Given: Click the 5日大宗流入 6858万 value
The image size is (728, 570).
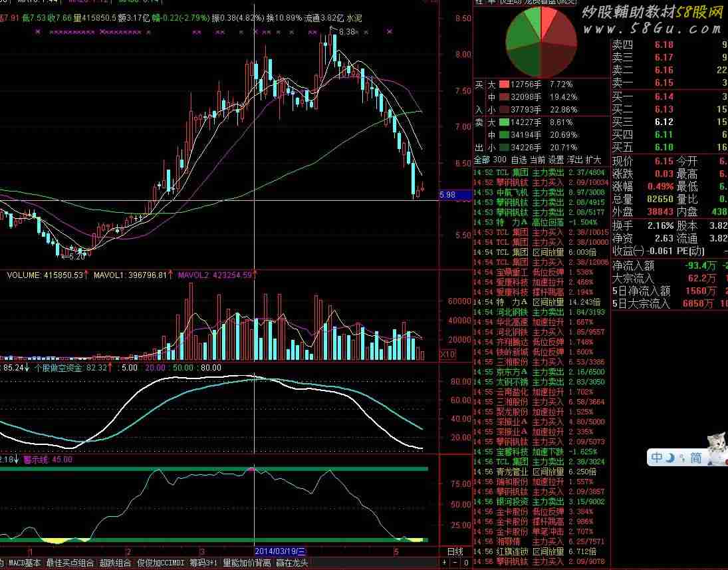Looking at the screenshot, I should tap(698, 304).
